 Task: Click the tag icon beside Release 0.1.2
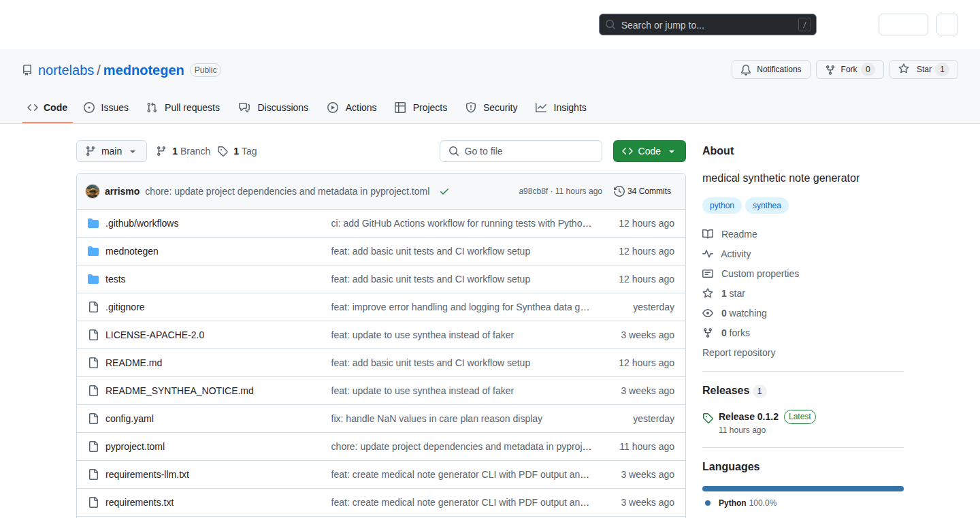[708, 418]
